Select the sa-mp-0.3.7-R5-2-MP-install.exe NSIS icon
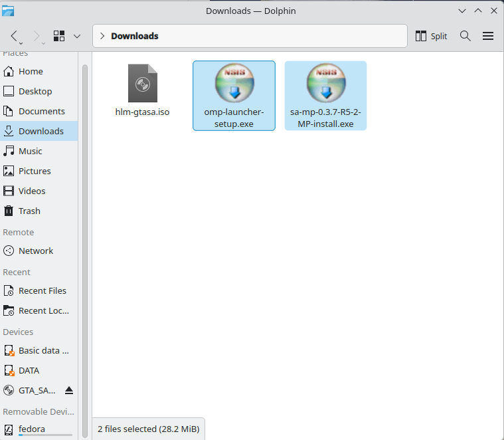The width and height of the screenshot is (504, 440). tap(326, 83)
